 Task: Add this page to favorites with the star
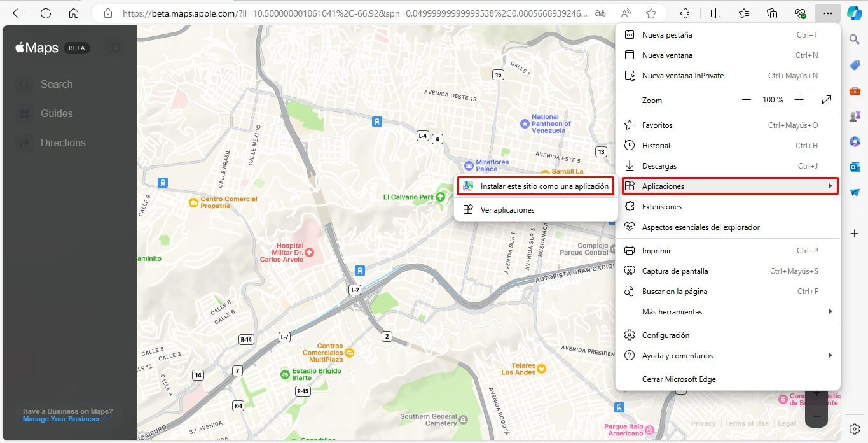point(651,13)
